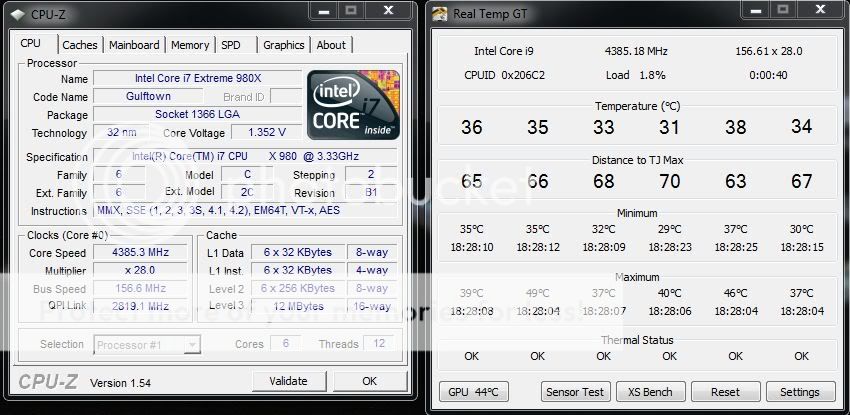Viewport: 850px width, 415px height.
Task: Click the Level 2 cache value 6 x 256 KBytes
Action: [298, 288]
